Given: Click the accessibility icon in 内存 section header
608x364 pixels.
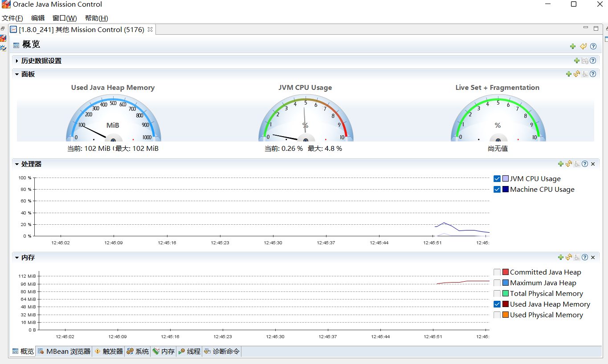Looking at the screenshot, I should (577, 258).
